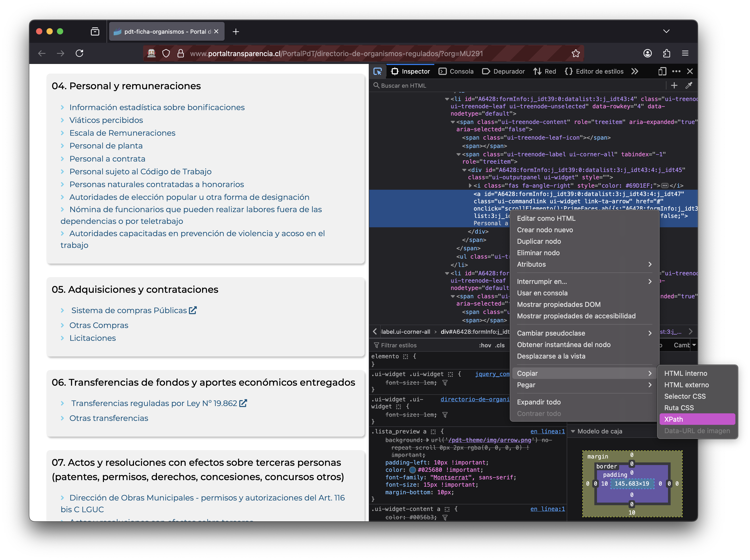The image size is (750, 560).
Task: Open a new browser tab
Action: point(236,32)
